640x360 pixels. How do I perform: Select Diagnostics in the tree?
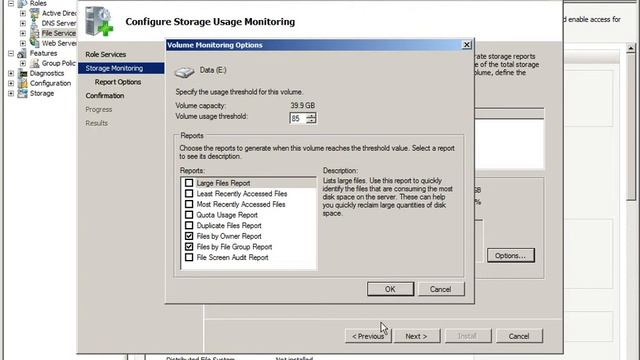[47, 73]
